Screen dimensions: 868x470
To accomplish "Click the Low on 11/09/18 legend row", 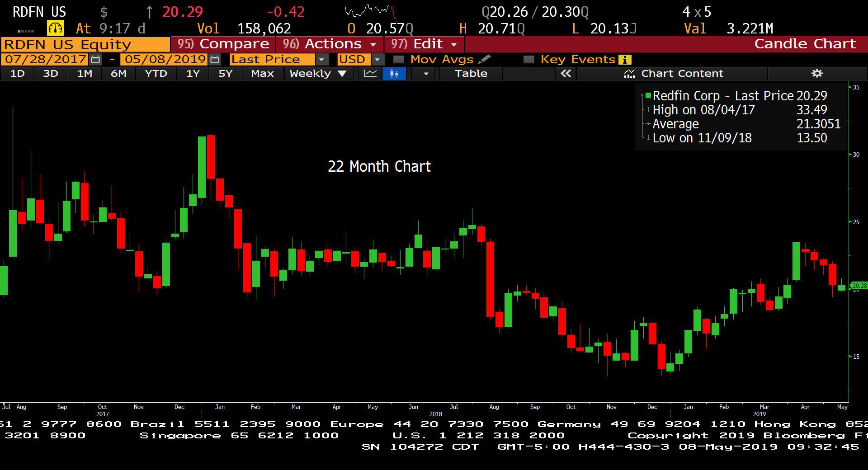I will 740,138.
